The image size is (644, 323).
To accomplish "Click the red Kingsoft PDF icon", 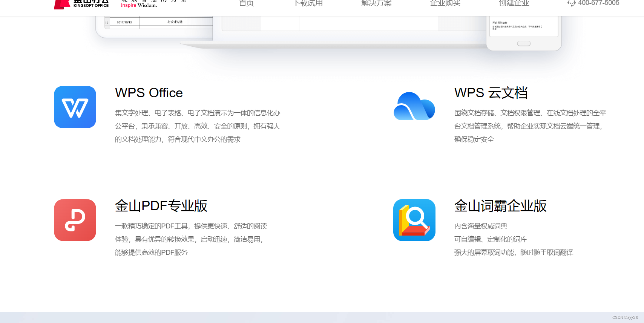I will [x=75, y=220].
